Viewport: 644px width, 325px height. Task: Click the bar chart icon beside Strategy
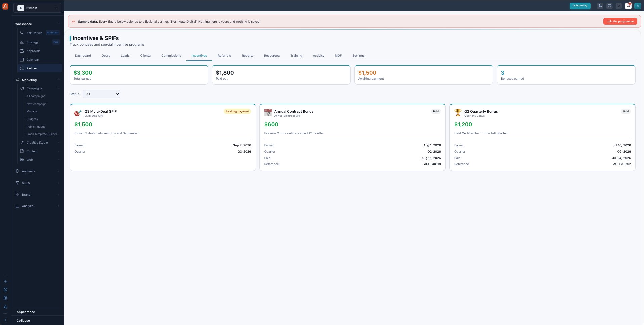pyautogui.click(x=22, y=42)
